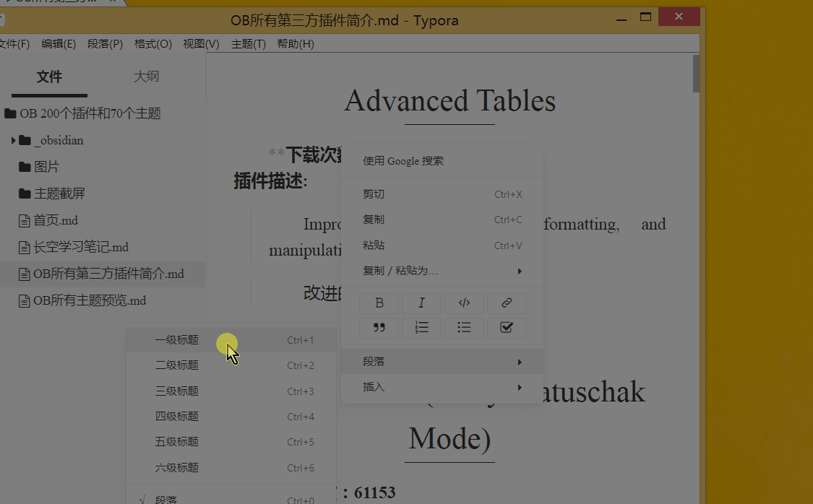Create an ordered list from the context menu

[x=421, y=328]
